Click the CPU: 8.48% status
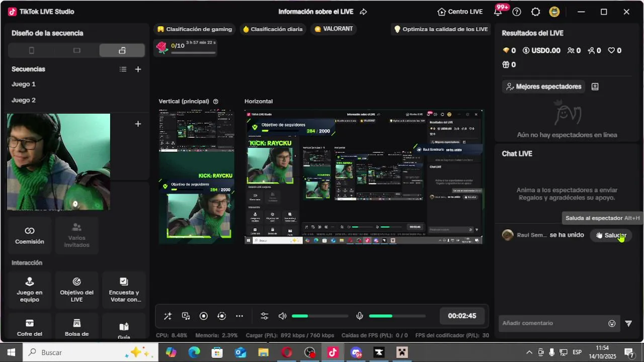The image size is (644, 362). [172, 335]
